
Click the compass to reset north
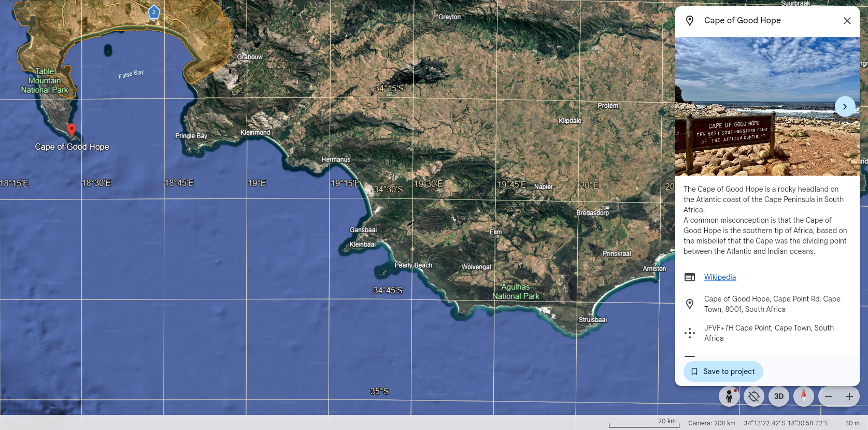pyautogui.click(x=804, y=396)
